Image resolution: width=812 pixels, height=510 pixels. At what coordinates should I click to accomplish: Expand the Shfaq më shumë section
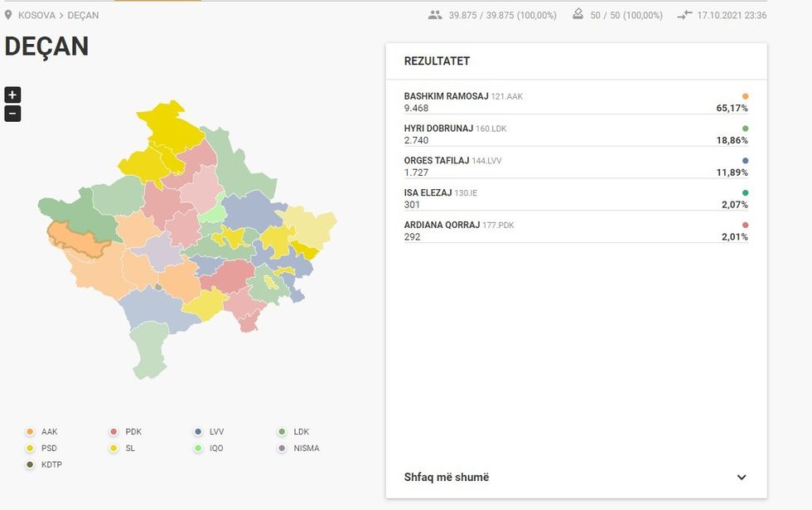(447, 477)
